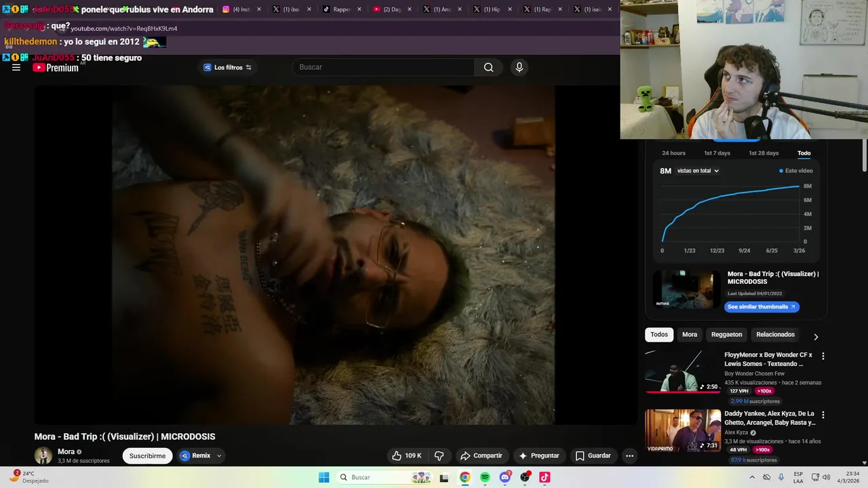868x488 pixels.
Task: Select the 24 hours stats tab
Action: pyautogui.click(x=673, y=153)
